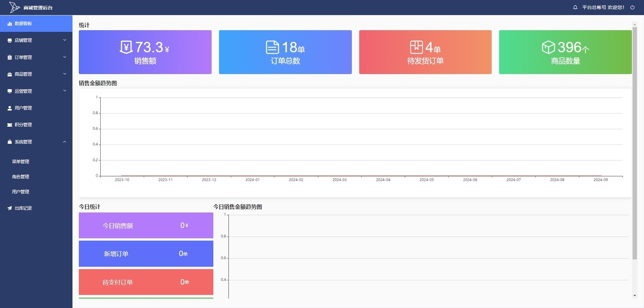This screenshot has width=644, height=308.
Task: Click the 今日销售额 purple tile
Action: tap(146, 225)
